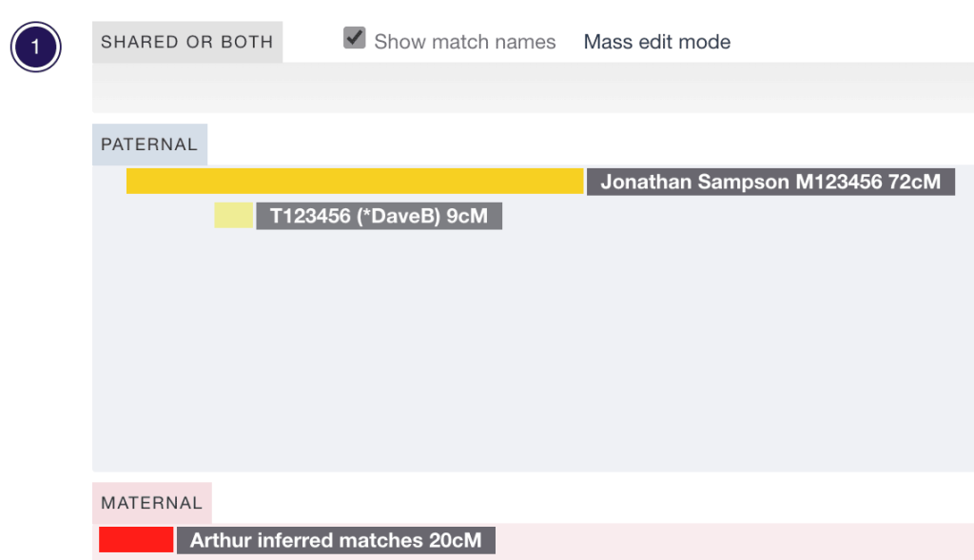Screen dimensions: 974x560
Task: Click the pale yellow T123456 segment
Action: coord(233,216)
